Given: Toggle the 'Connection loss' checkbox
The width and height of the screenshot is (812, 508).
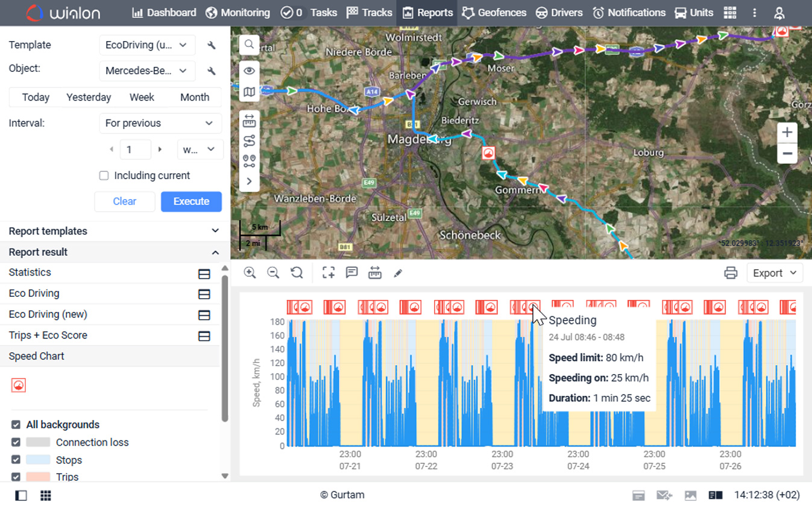Looking at the screenshot, I should pos(16,442).
